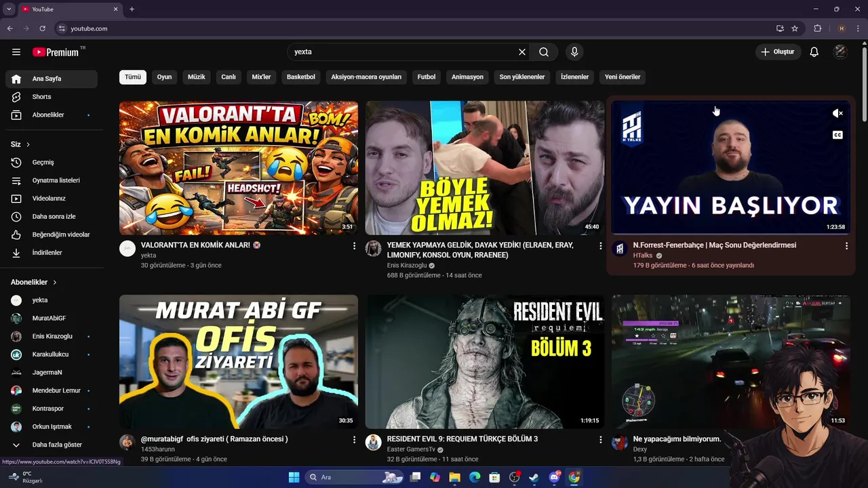
Task: Select the Animasyon filter chip
Action: [467, 77]
